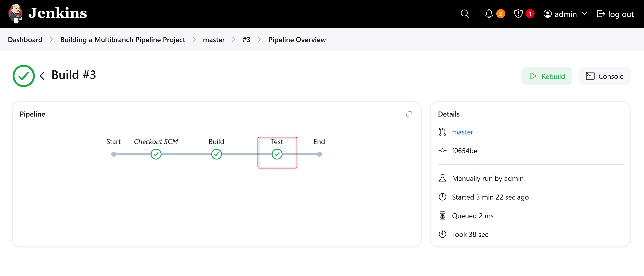Expand chevron after #3 breadcrumb

pyautogui.click(x=259, y=40)
